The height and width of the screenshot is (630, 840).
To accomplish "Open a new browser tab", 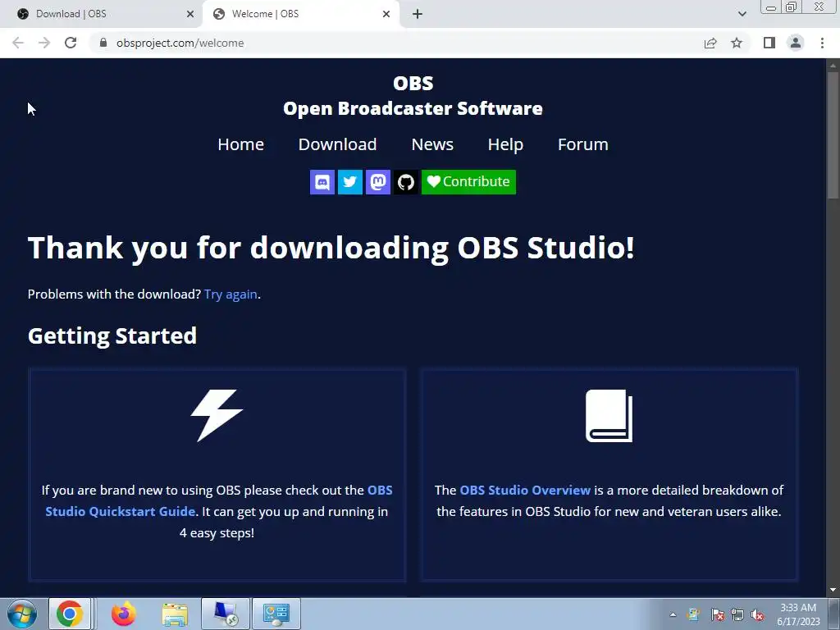I will pos(418,14).
